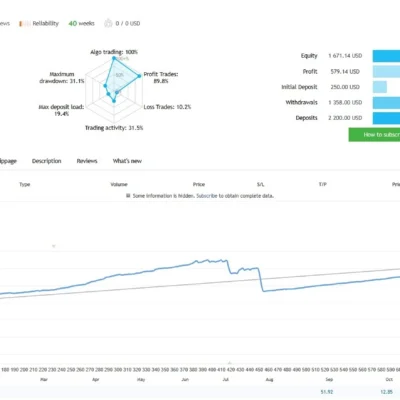The image size is (400, 400).
Task: Click the May month label on chart axis
Action: tap(141, 380)
